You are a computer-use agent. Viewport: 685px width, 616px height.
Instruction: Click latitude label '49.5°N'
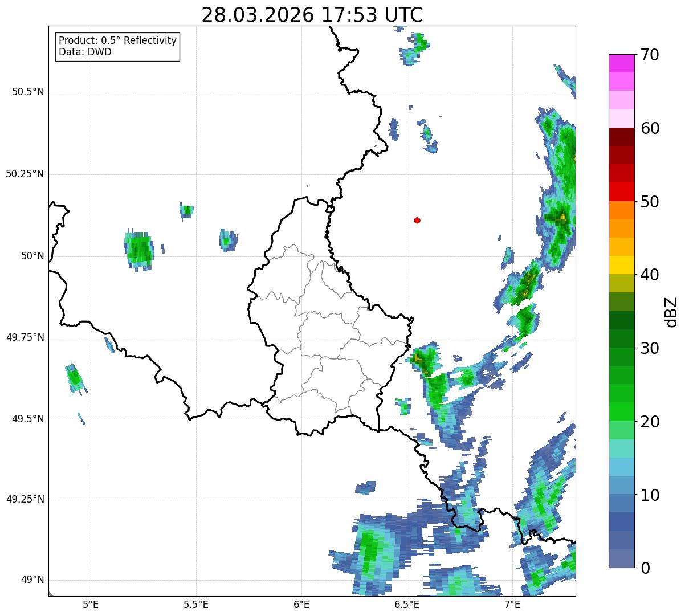(28, 419)
